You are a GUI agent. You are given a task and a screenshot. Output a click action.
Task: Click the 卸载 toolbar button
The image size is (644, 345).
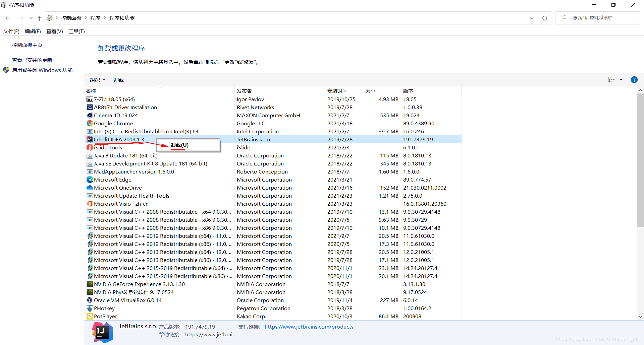[119, 80]
